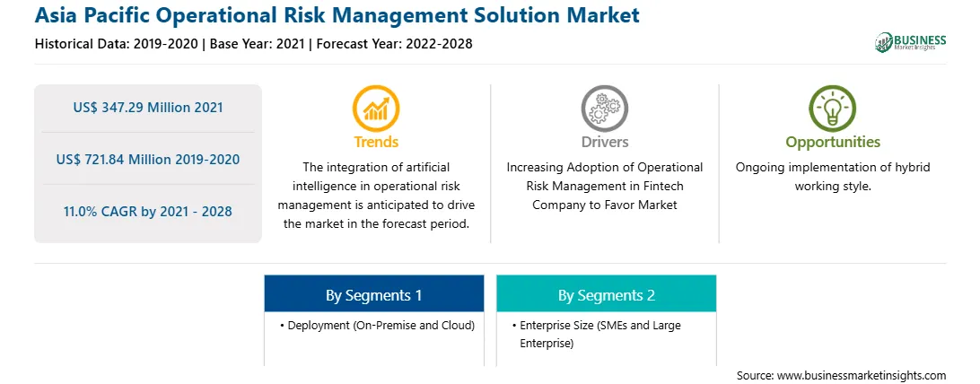
Task: Click the gray Drivers gears icon
Action: (604, 108)
